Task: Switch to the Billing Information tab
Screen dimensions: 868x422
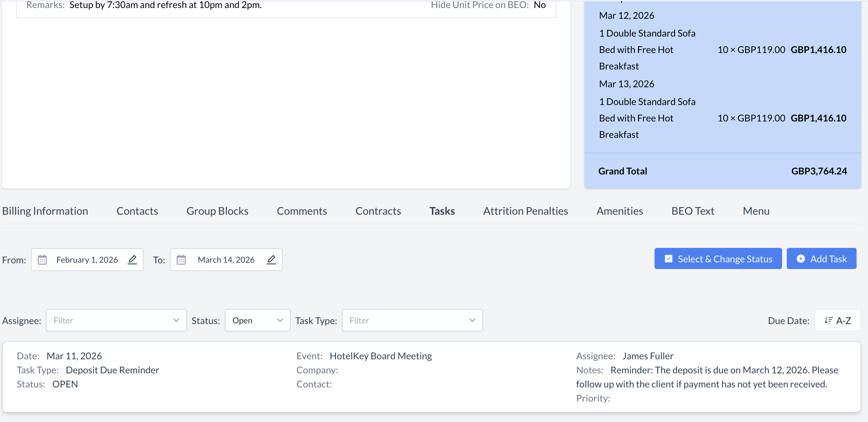Action: tap(45, 211)
